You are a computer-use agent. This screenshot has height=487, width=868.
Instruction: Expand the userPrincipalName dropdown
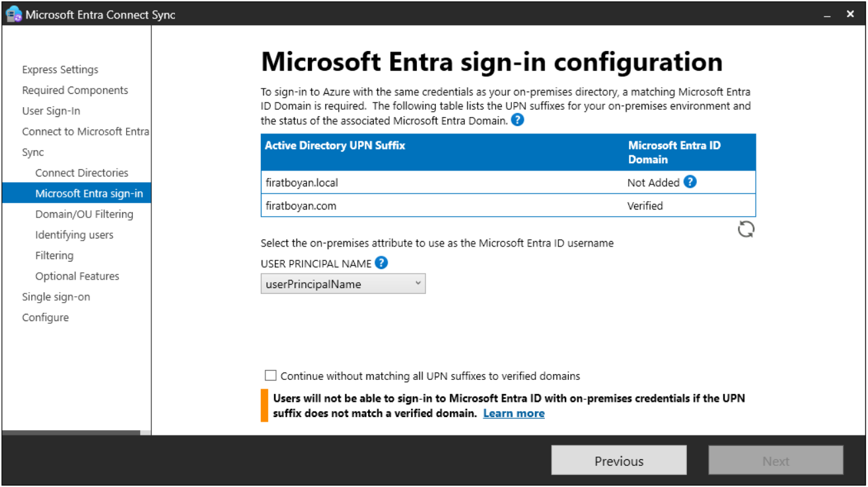click(x=343, y=284)
